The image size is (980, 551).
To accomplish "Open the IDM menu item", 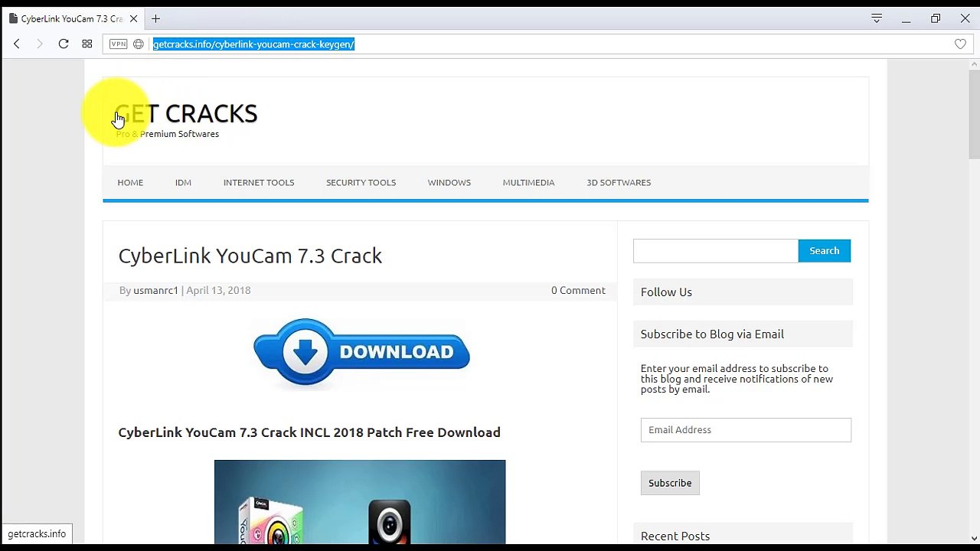I will [183, 182].
